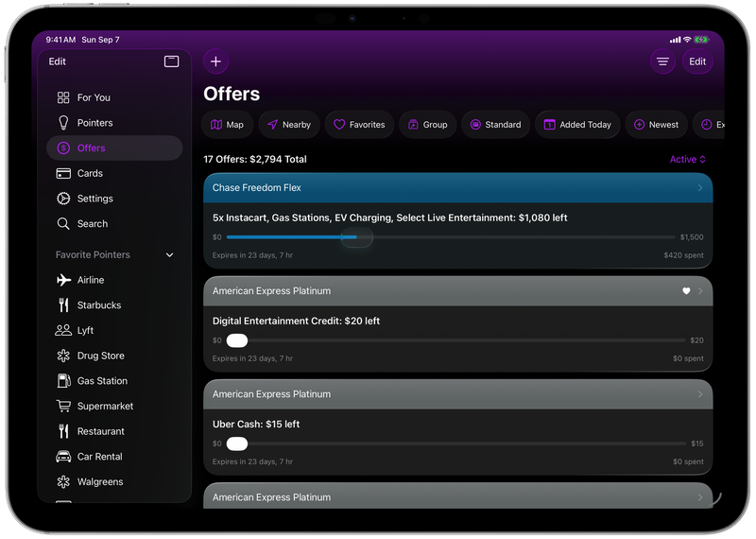Click Edit in the sidebar header
This screenshot has height=539, width=756.
57,61
